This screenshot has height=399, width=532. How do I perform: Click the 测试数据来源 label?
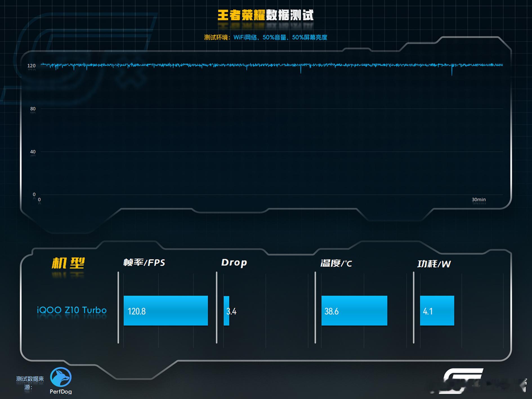[30, 383]
